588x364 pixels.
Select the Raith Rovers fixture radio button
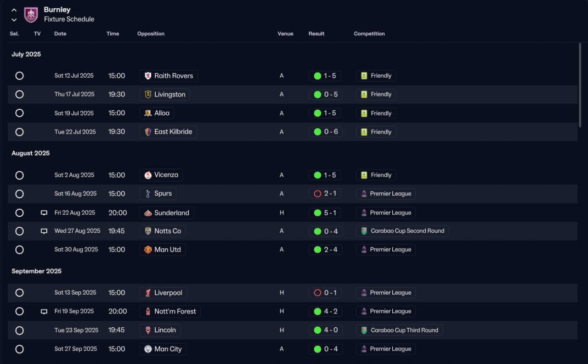tap(19, 76)
